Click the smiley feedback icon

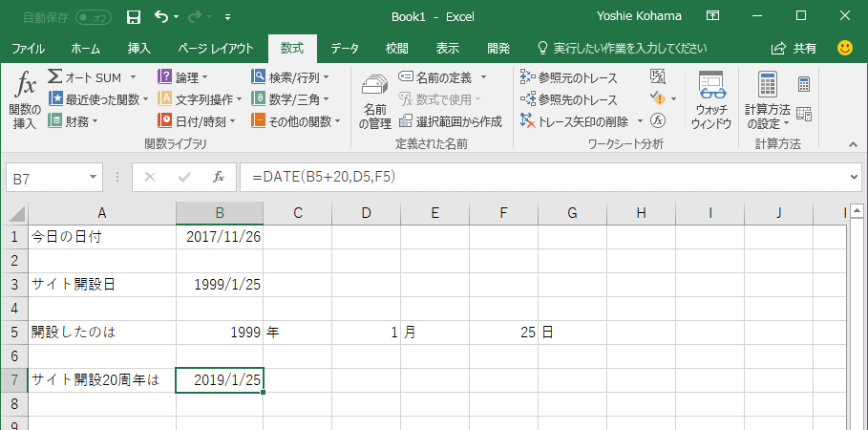click(x=845, y=48)
